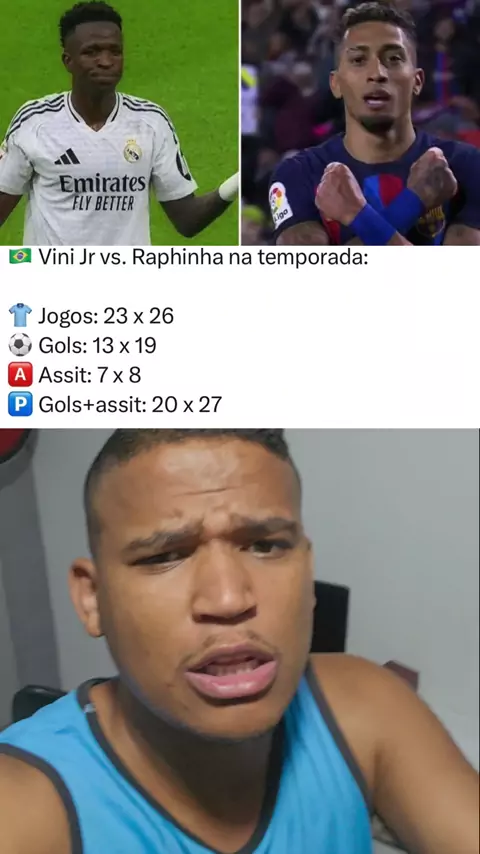The image size is (480, 854).
Task: Click the Adidas logo on white jersey
Action: tap(68, 157)
